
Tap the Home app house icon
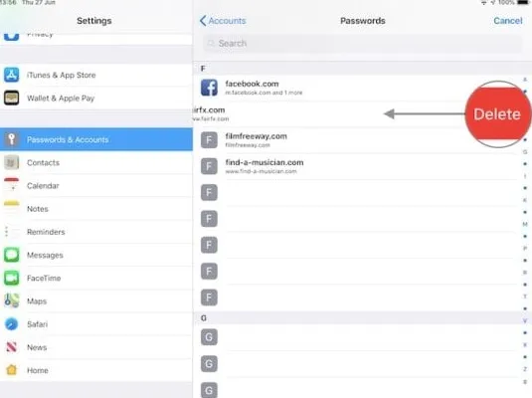coord(12,370)
